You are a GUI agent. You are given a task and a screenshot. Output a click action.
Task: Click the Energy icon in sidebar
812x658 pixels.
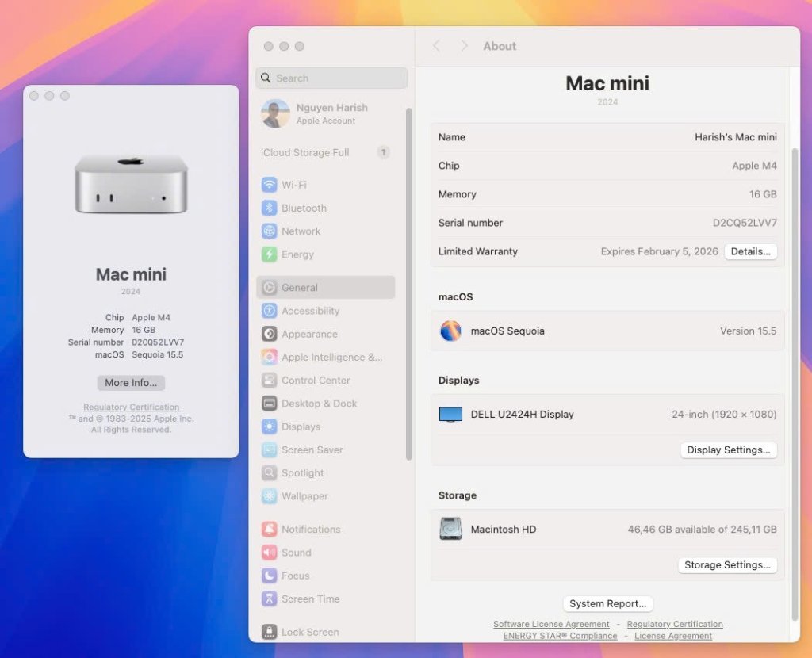270,254
